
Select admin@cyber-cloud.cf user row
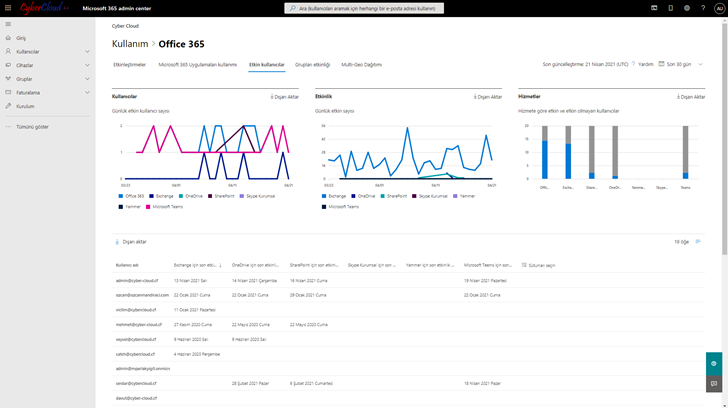tap(408, 280)
